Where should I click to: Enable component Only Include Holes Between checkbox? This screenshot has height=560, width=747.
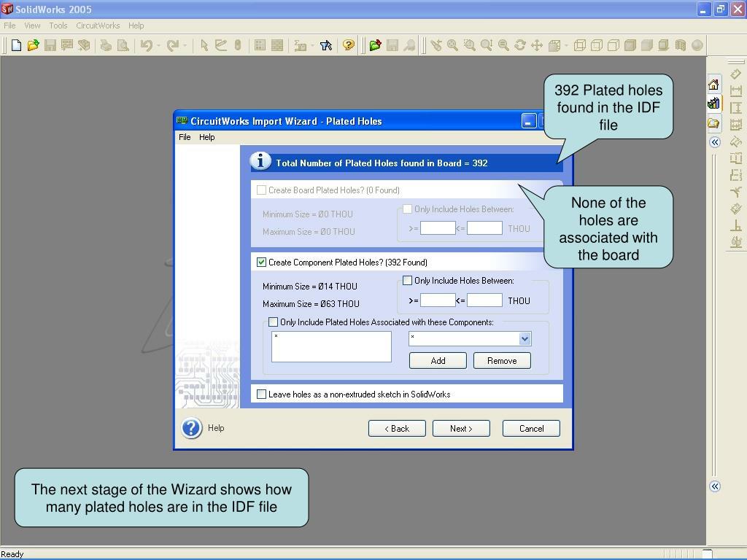(407, 281)
